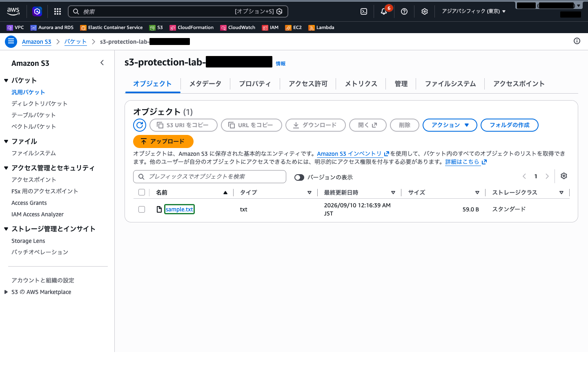
Task: Open the services grid menu icon
Action: click(x=58, y=11)
